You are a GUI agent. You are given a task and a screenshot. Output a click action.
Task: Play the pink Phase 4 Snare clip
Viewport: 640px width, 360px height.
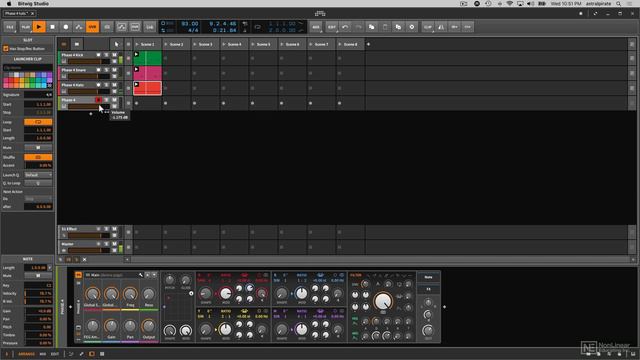tap(136, 69)
